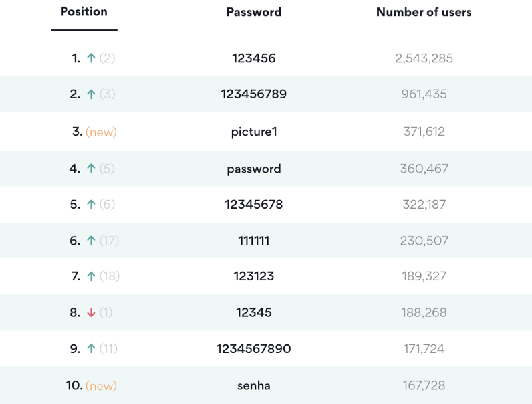The image size is (532, 404).
Task: Click the up arrow in the 123456789 row
Action: pos(92,94)
